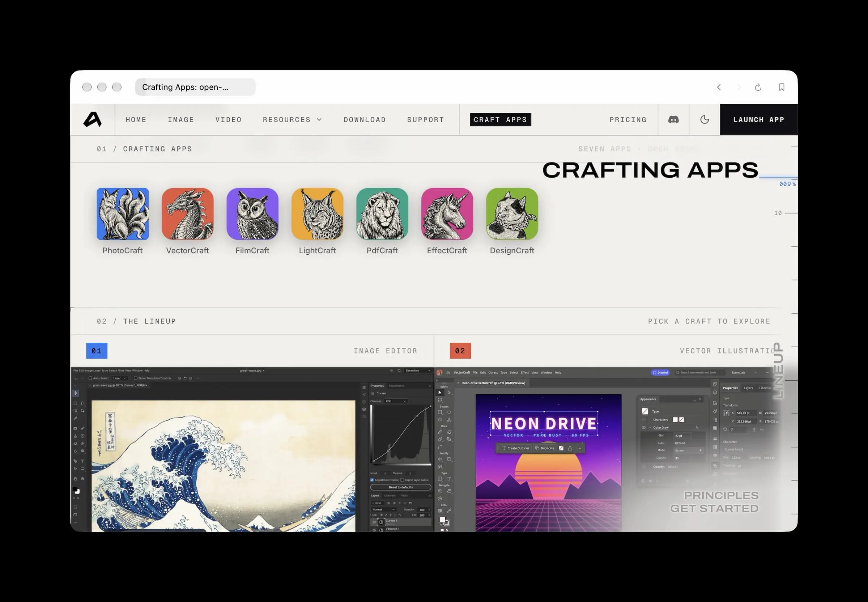The height and width of the screenshot is (602, 868).
Task: Open the LightCraft lynx app icon
Action: click(x=317, y=214)
